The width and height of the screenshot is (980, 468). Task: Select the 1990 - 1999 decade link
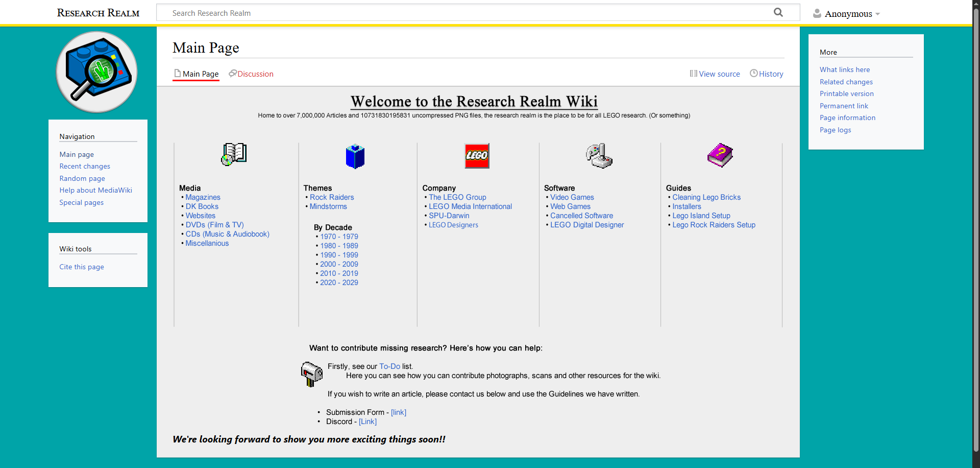[x=339, y=255]
